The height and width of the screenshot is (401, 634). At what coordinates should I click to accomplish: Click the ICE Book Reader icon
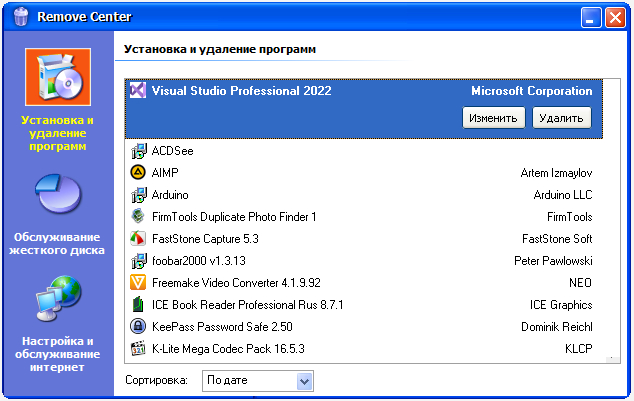tap(138, 304)
